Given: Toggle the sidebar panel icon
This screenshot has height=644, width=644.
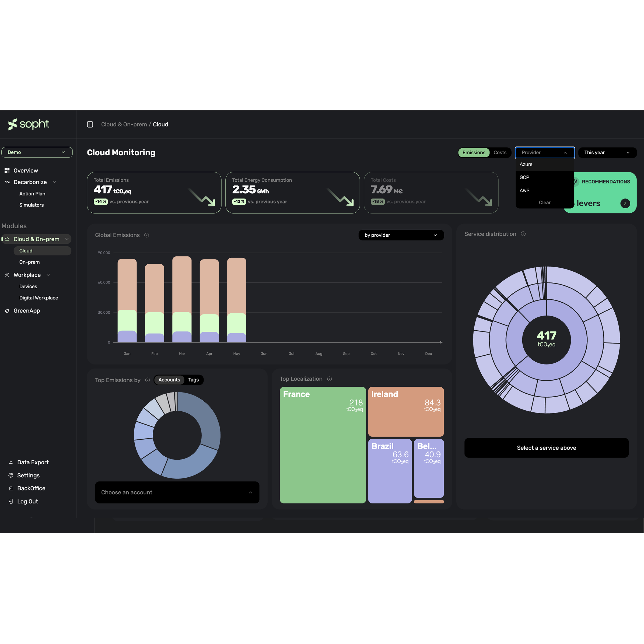Looking at the screenshot, I should pos(90,124).
